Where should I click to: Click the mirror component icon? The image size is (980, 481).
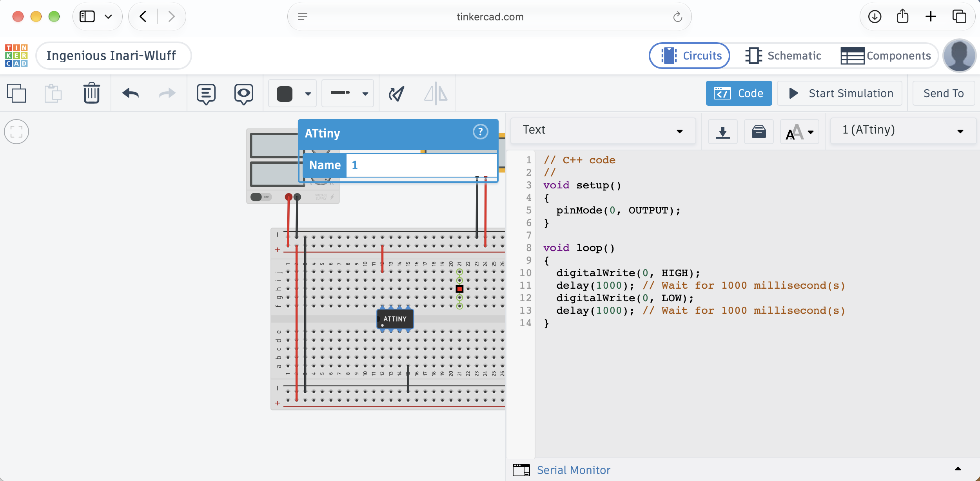436,94
